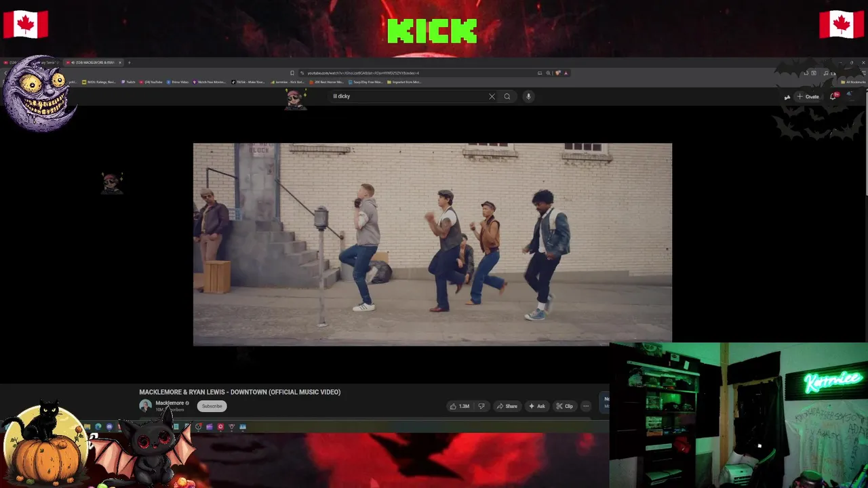Screen dimensions: 868x488
Task: Dislike the Downtown music video
Action: (481, 406)
